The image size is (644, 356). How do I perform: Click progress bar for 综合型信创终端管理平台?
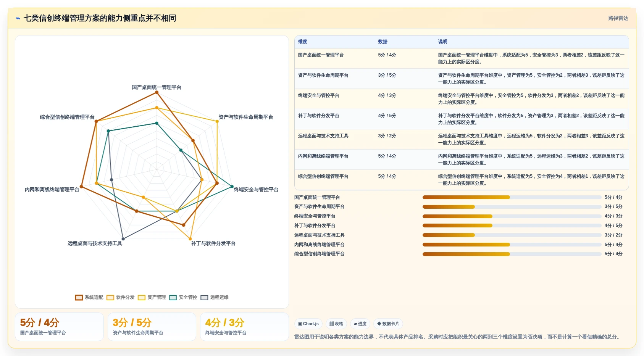pos(512,254)
